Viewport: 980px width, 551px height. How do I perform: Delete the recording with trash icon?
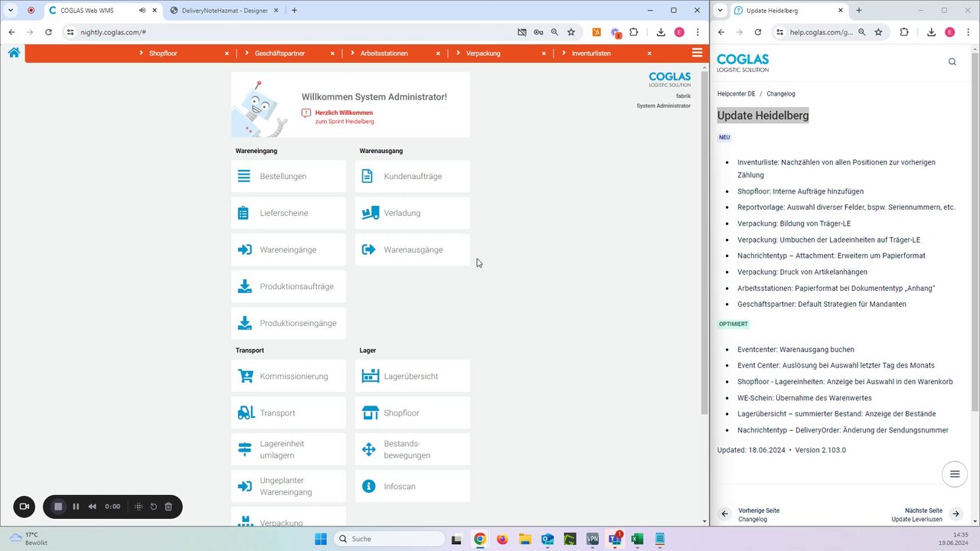(168, 507)
